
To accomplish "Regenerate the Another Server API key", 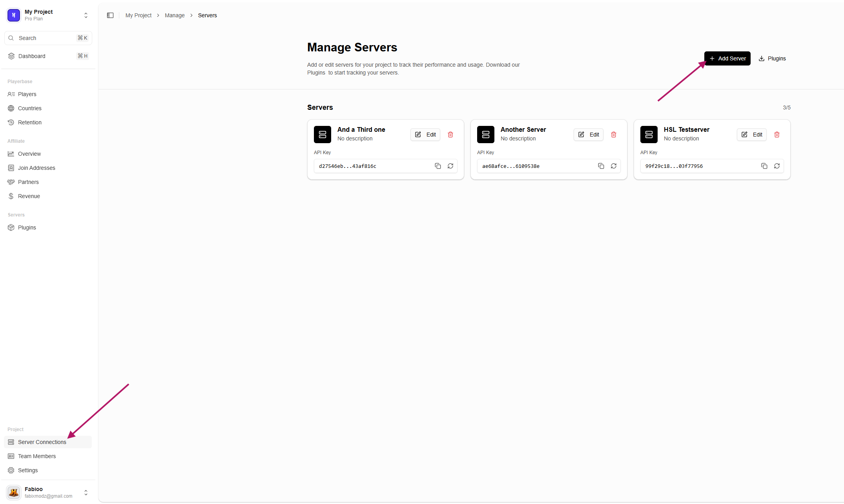I will tap(613, 166).
